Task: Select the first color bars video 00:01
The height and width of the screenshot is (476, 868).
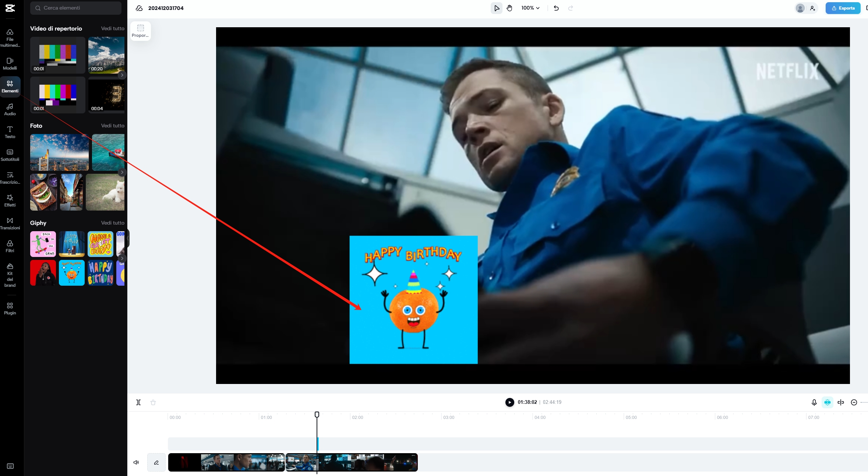Action: (x=58, y=55)
